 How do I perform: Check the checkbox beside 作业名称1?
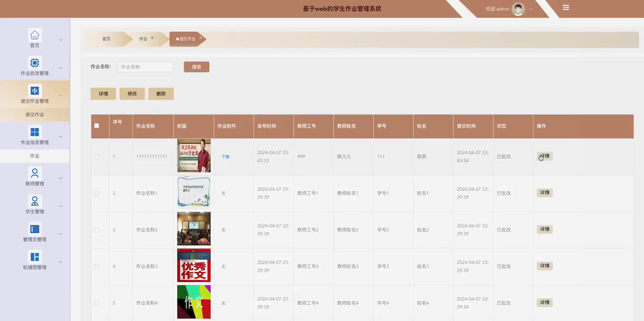(96, 193)
